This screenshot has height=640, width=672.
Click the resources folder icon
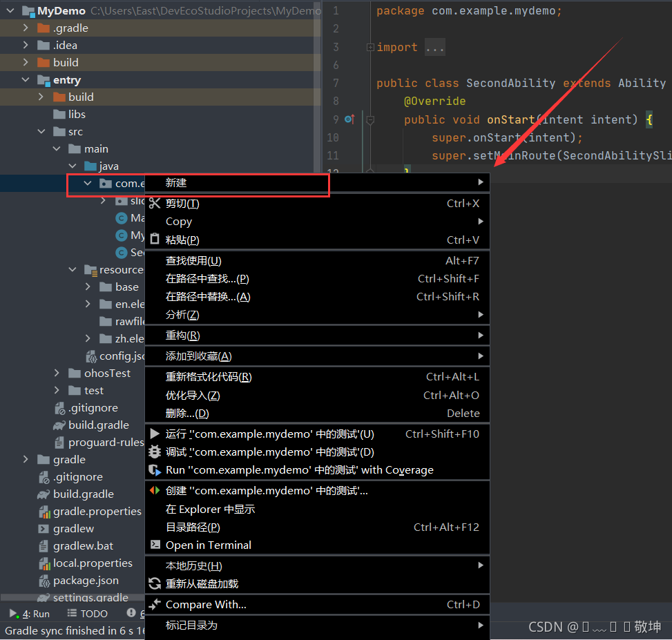(90, 270)
